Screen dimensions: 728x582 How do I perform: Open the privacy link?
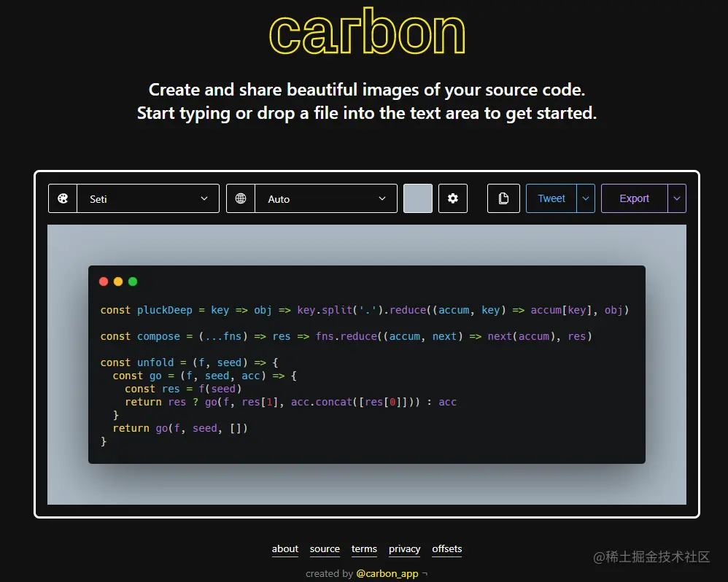coord(404,549)
